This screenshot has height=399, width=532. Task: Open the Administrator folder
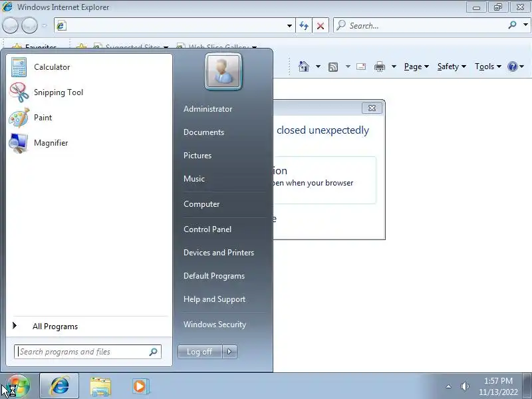(x=207, y=109)
